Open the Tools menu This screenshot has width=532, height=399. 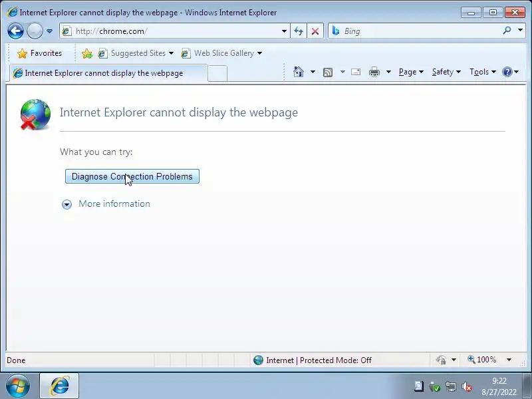(483, 72)
